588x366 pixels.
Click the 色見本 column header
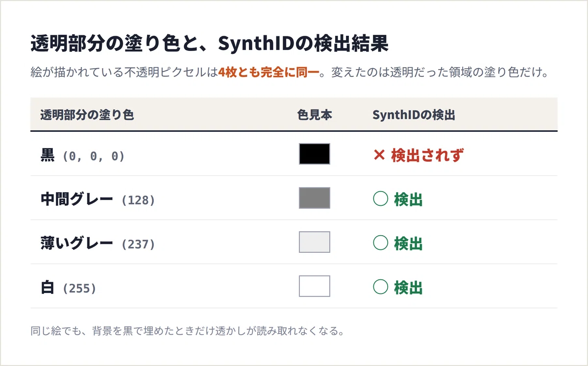click(315, 115)
